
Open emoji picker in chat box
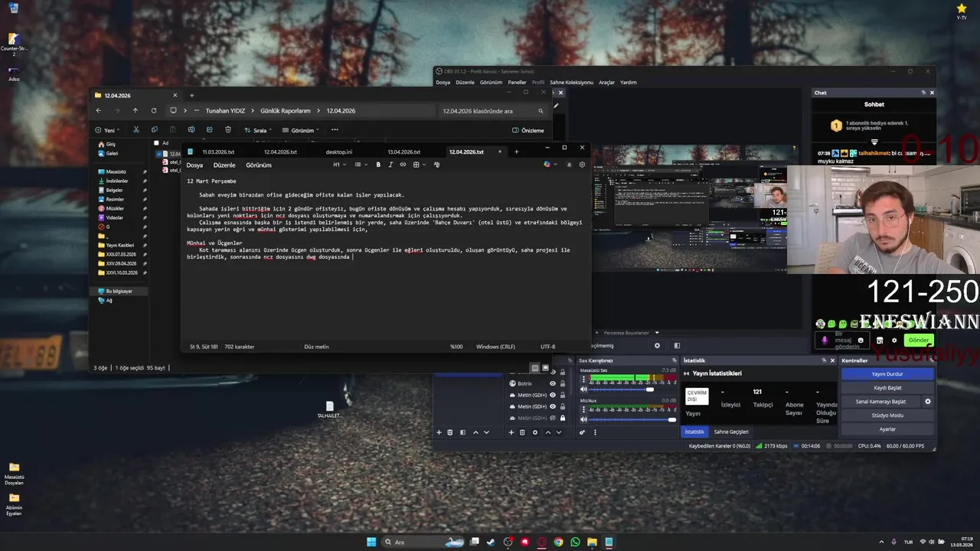(x=861, y=340)
